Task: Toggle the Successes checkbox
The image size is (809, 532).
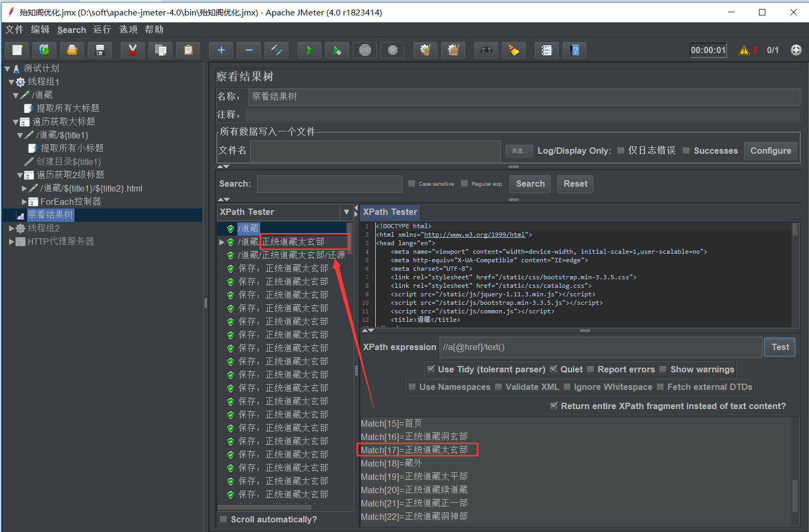Action: (x=687, y=151)
